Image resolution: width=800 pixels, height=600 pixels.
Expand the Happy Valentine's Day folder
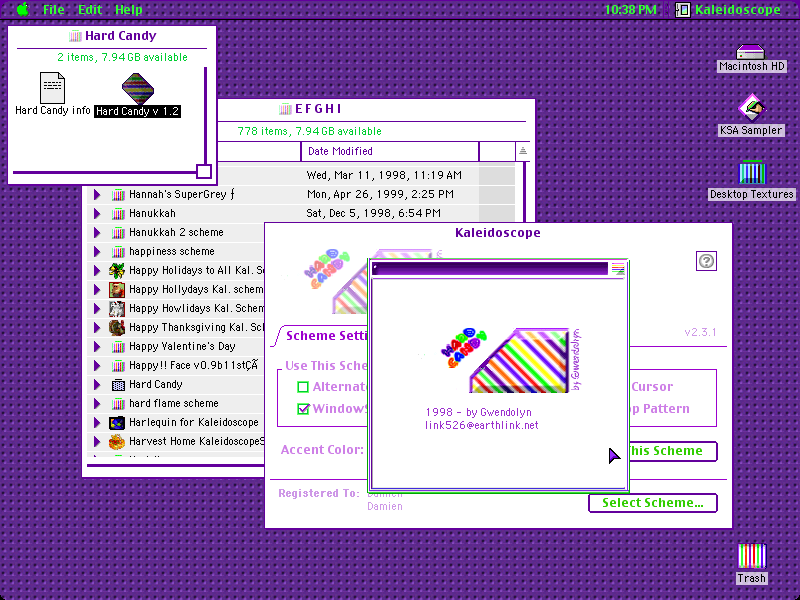96,347
